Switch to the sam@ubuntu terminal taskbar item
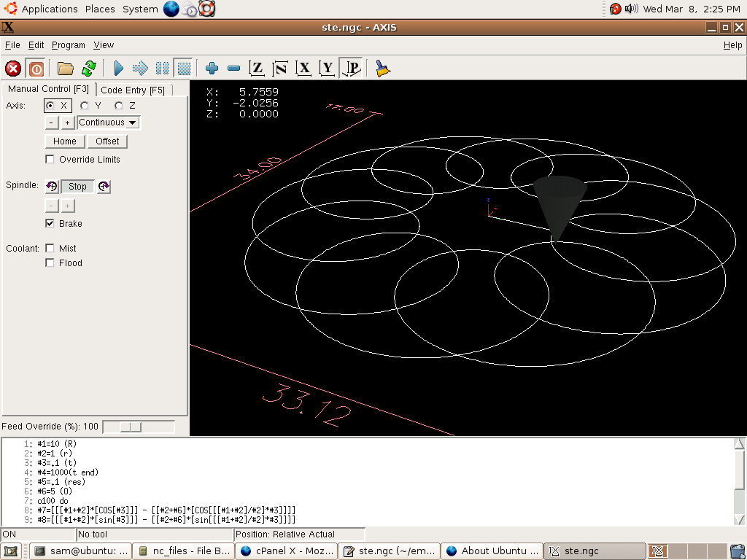Viewport: 747px width, 560px height. pyautogui.click(x=80, y=551)
